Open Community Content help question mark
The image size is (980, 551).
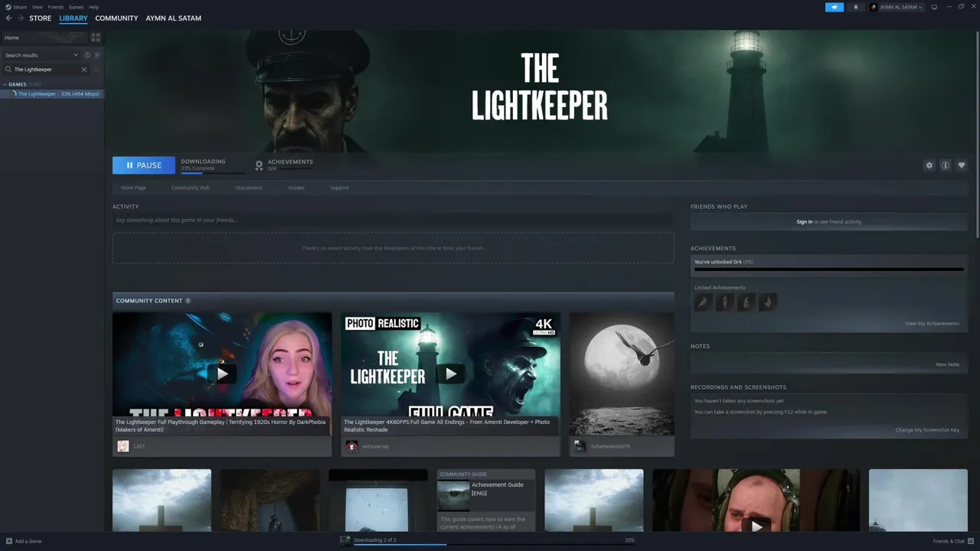tap(188, 301)
